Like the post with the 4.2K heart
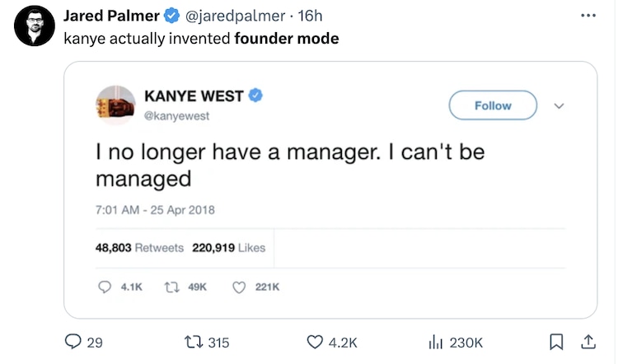 (x=315, y=342)
